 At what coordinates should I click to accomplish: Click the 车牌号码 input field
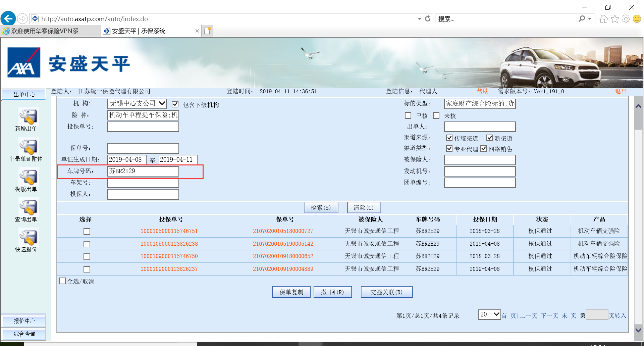143,171
